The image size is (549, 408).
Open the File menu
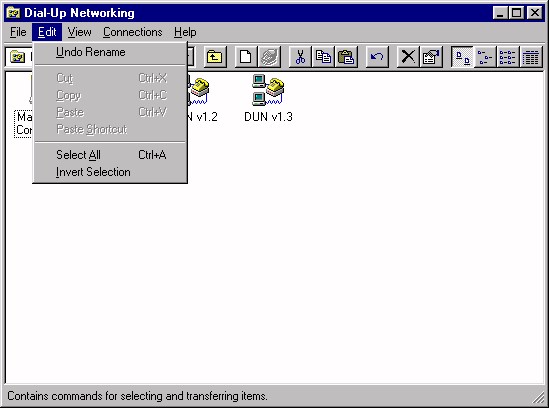click(18, 32)
